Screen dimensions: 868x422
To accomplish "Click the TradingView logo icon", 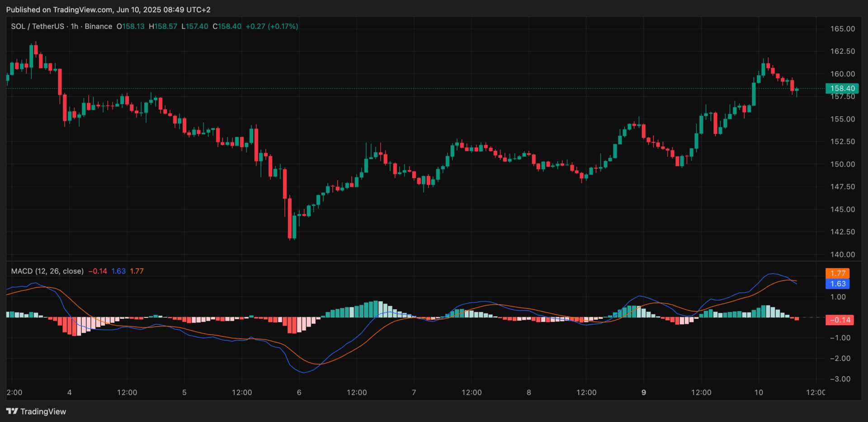I will tap(12, 411).
